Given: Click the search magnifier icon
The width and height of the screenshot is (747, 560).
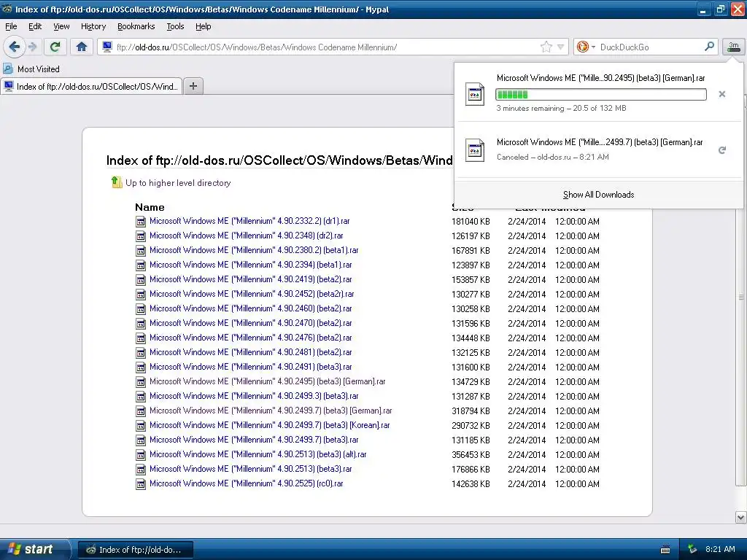Looking at the screenshot, I should (709, 47).
